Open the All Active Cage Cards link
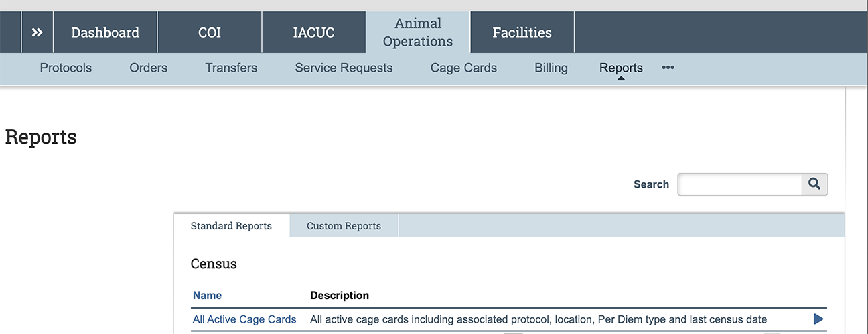 tap(244, 319)
